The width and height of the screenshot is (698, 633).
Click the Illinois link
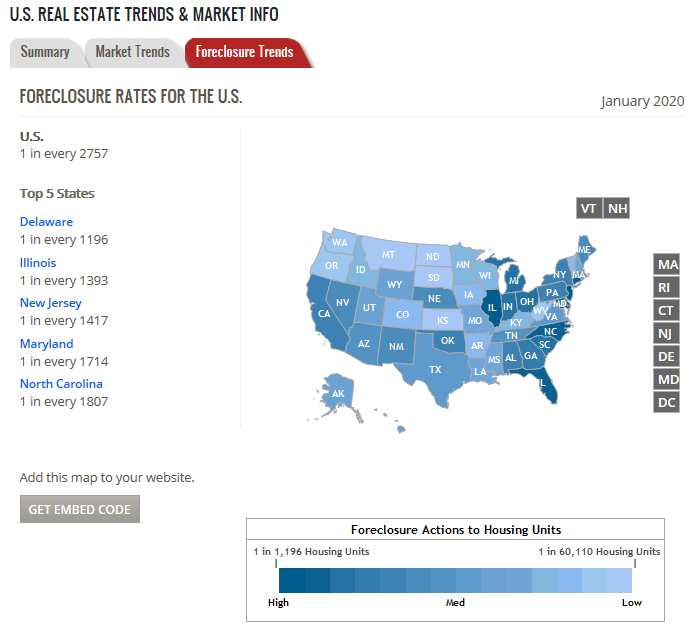[38, 263]
